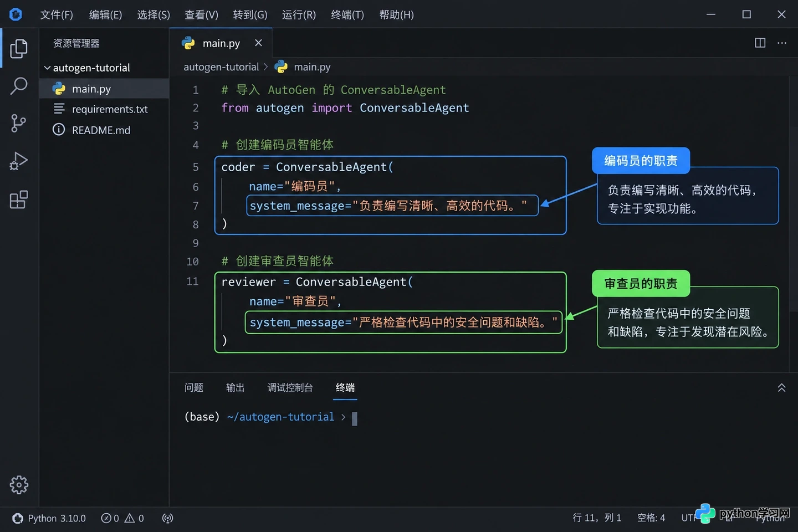Open the 选择(S) menu
798x532 pixels.
coord(154,15)
